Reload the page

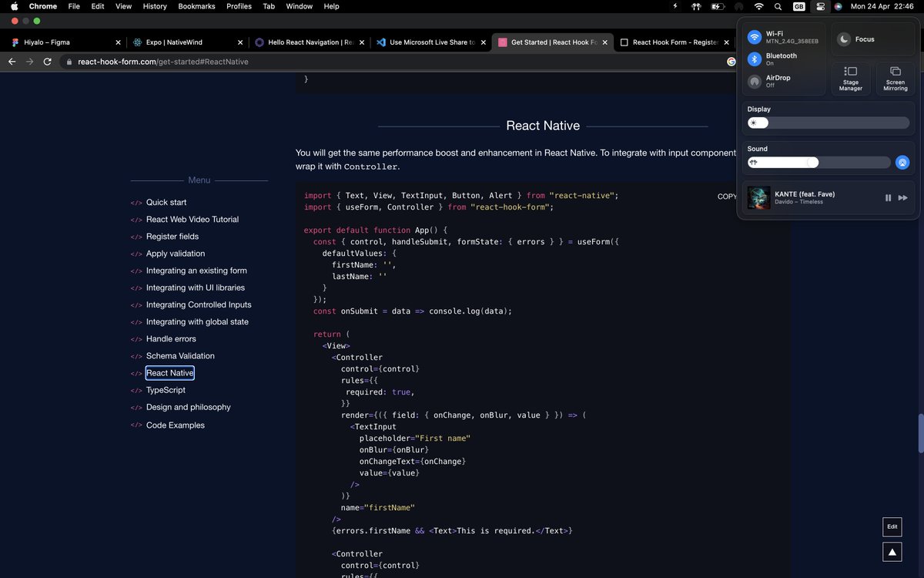point(47,62)
